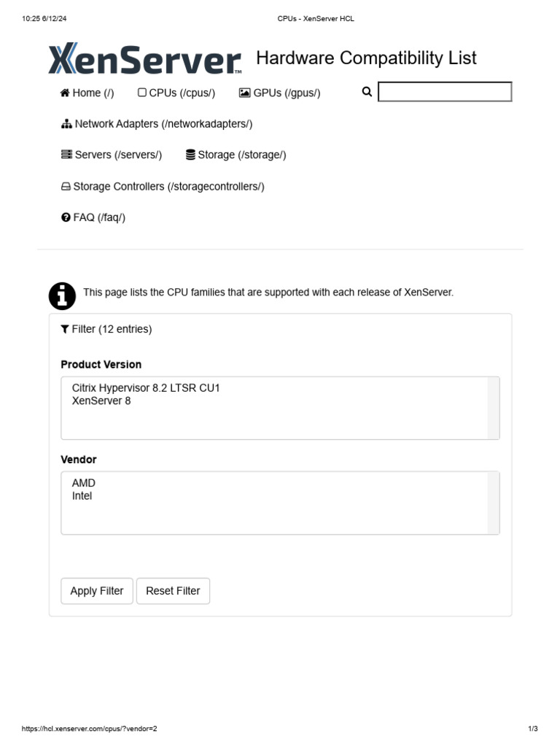Select AMD in the Vendor list

pyautogui.click(x=84, y=483)
